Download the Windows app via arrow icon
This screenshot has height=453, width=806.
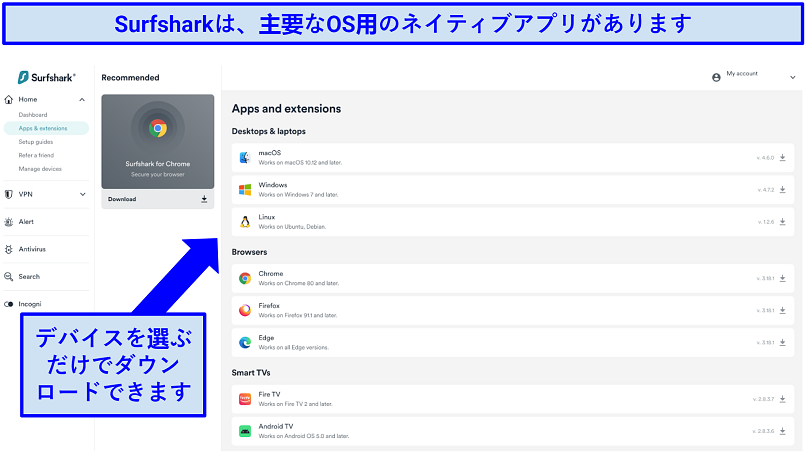pyautogui.click(x=782, y=190)
